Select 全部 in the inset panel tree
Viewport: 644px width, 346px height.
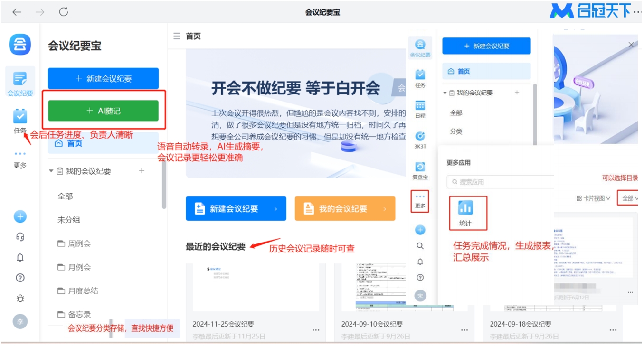click(456, 113)
